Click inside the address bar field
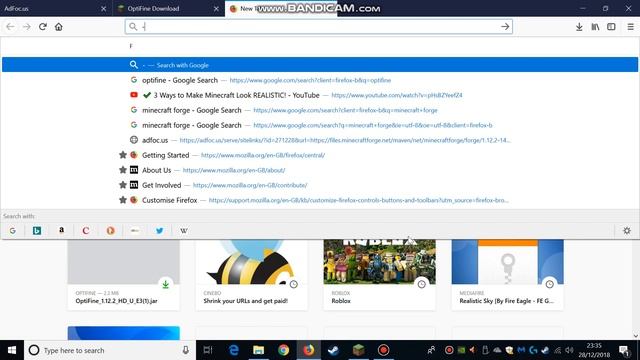Viewport: 640px width, 360px height. (318, 27)
